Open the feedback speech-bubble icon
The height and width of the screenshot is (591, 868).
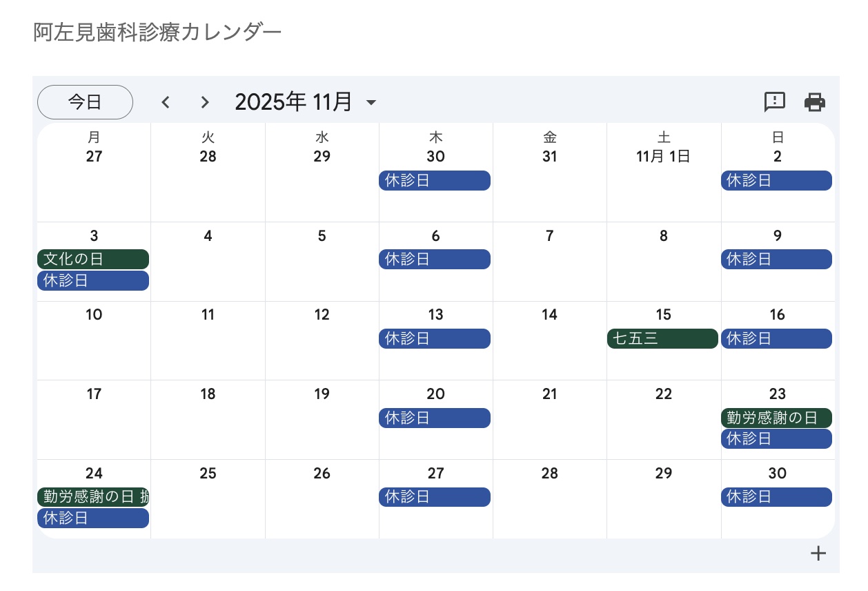[775, 102]
